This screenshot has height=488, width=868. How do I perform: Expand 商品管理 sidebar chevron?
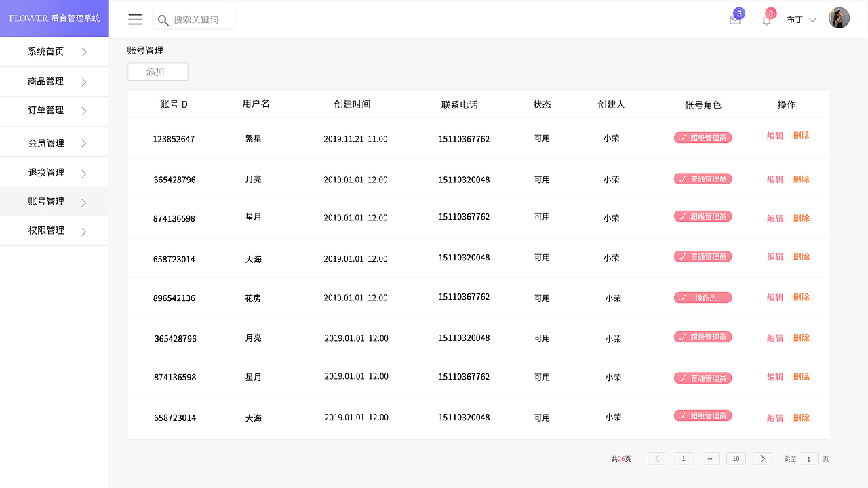click(84, 82)
